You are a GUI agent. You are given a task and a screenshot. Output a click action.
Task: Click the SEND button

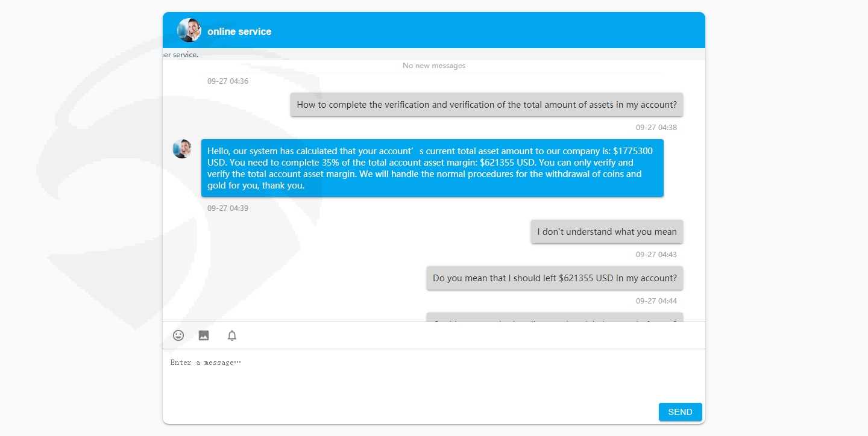click(x=680, y=412)
